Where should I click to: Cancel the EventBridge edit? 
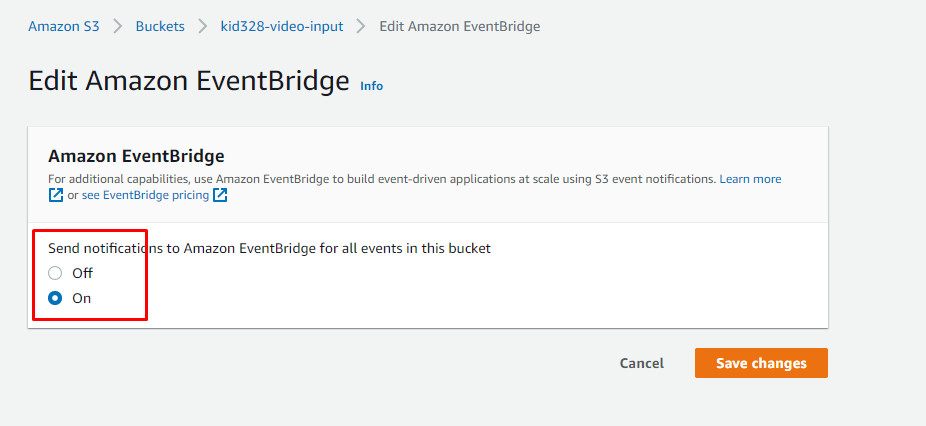pos(641,363)
